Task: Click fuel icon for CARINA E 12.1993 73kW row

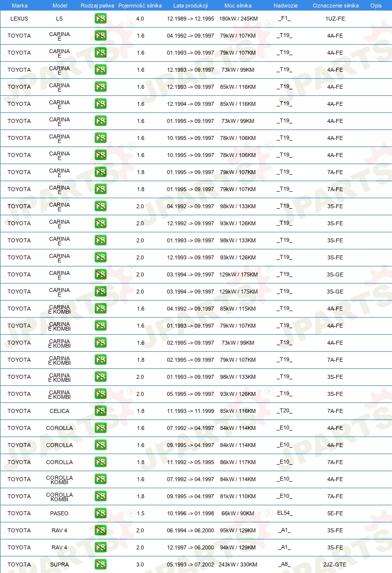Action: [100, 69]
